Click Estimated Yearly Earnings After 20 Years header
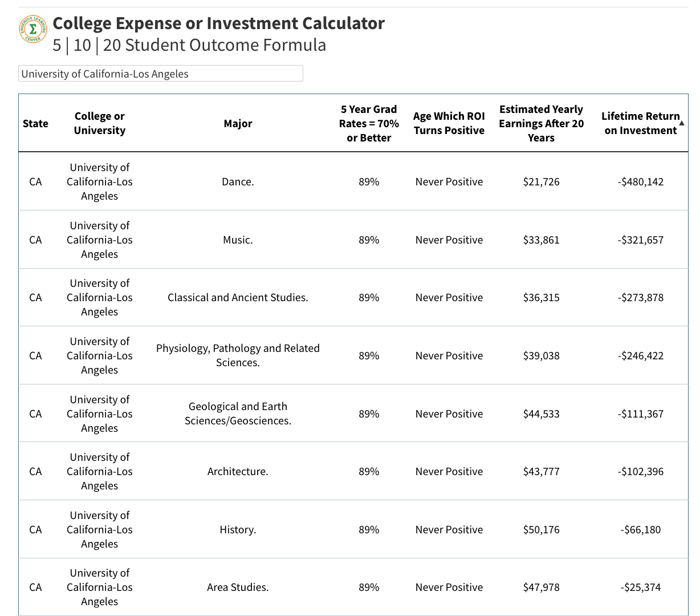 tap(541, 124)
